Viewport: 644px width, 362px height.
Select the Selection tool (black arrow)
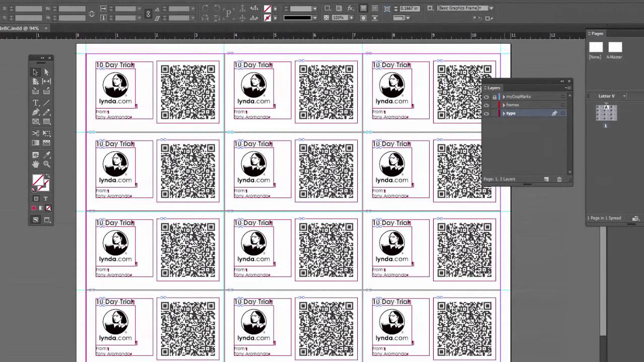tap(35, 72)
